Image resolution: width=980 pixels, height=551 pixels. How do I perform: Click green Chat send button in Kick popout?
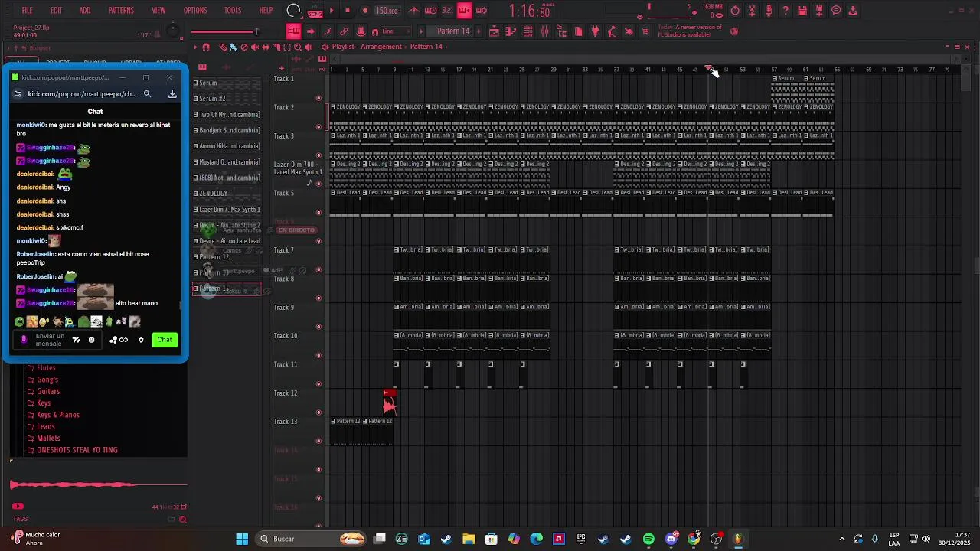pyautogui.click(x=165, y=340)
